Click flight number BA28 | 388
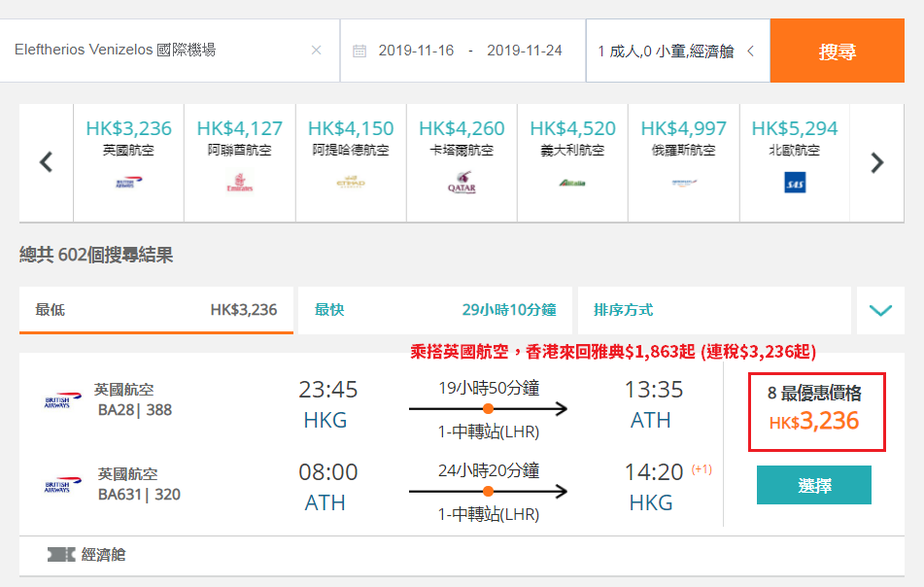Viewport: 924px width, 587px height. [135, 409]
